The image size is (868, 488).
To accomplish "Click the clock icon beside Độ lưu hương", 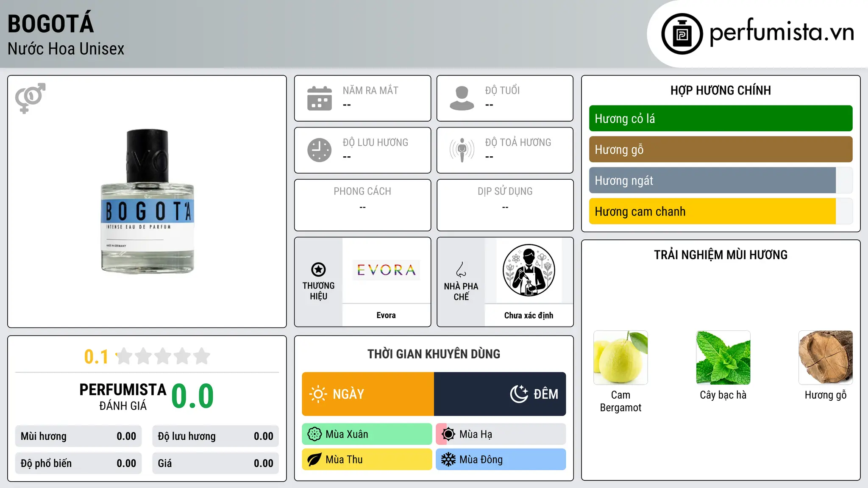I will [320, 150].
